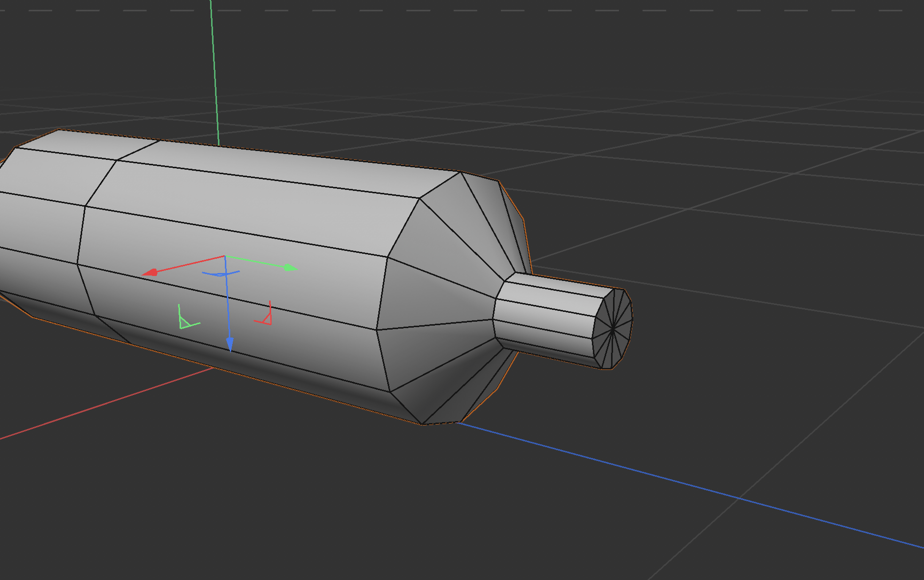Click the blue axis arrowhead pointing downward
The width and height of the screenshot is (924, 580).
(230, 344)
